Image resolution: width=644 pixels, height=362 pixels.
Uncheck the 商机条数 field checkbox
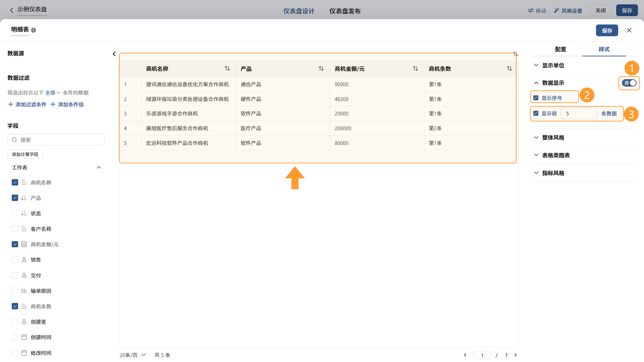(x=15, y=306)
